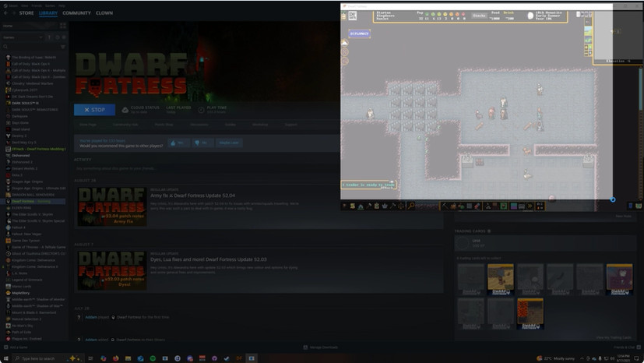644x363 pixels.
Task: Click Add a Game in Steam footer
Action: coord(16,347)
